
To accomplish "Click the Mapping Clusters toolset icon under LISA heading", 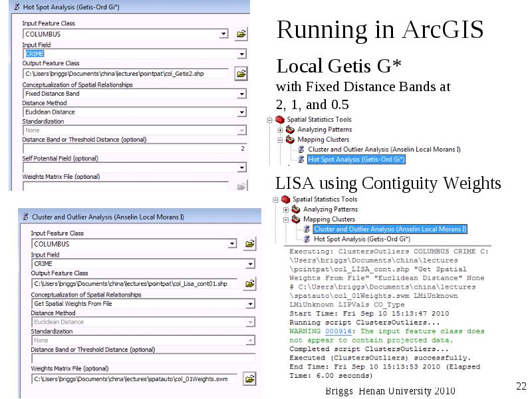I will pos(296,219).
